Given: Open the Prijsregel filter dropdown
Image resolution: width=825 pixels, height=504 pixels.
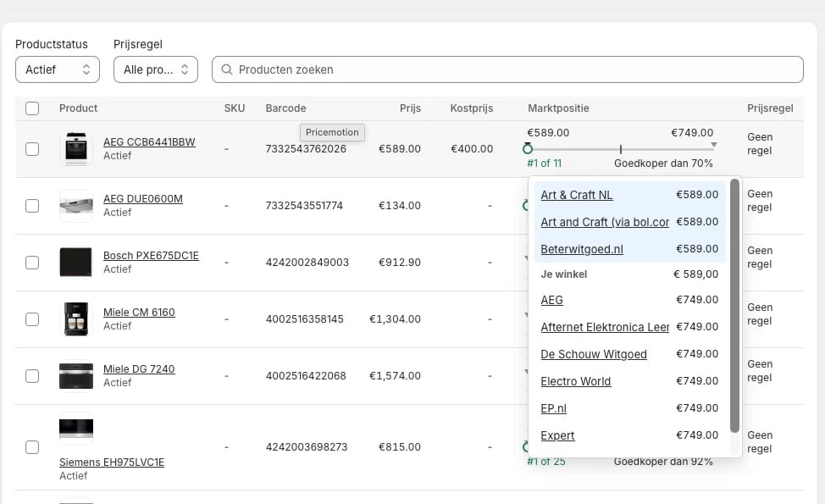Looking at the screenshot, I should click(x=156, y=69).
